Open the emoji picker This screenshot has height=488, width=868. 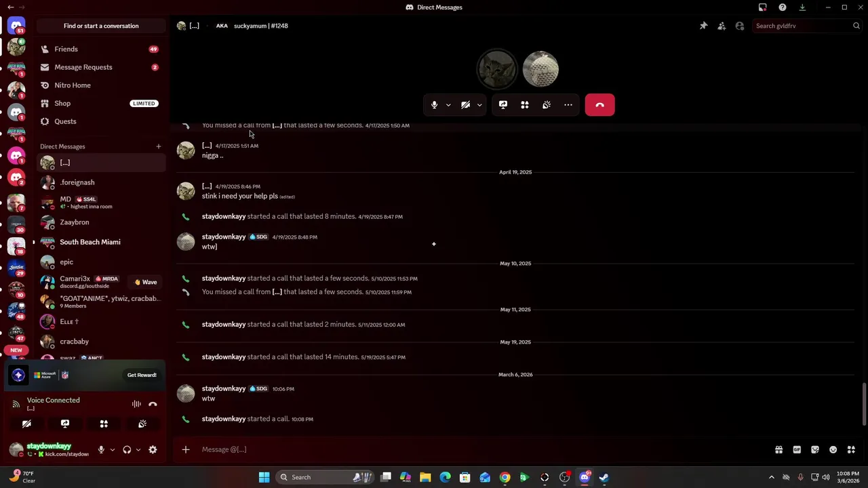point(833,449)
